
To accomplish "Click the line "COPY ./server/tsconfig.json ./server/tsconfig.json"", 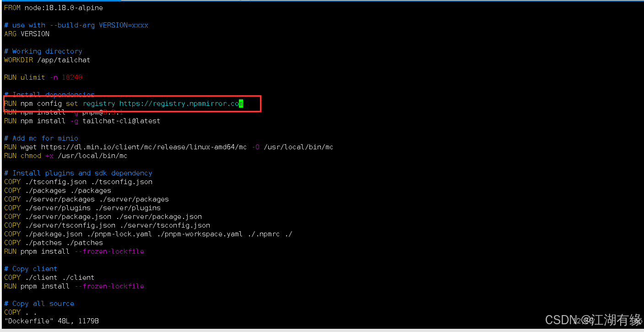I will point(107,225).
